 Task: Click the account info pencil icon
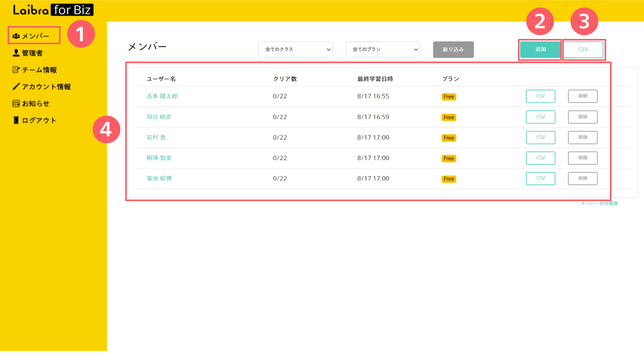pyautogui.click(x=16, y=87)
